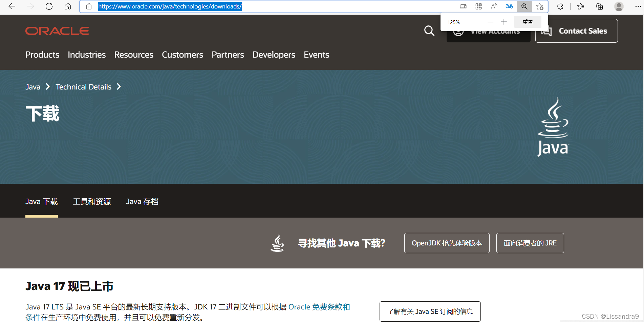Click the chevron after Technical Details
This screenshot has height=322, width=644.
pos(119,87)
